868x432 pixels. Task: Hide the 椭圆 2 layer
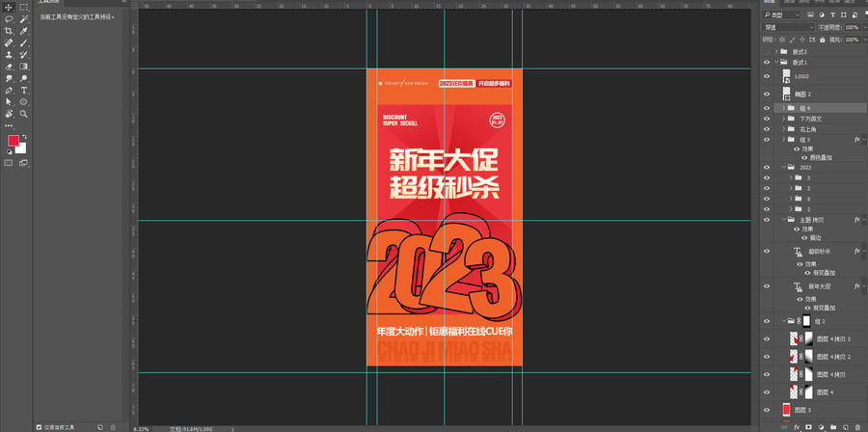(767, 94)
